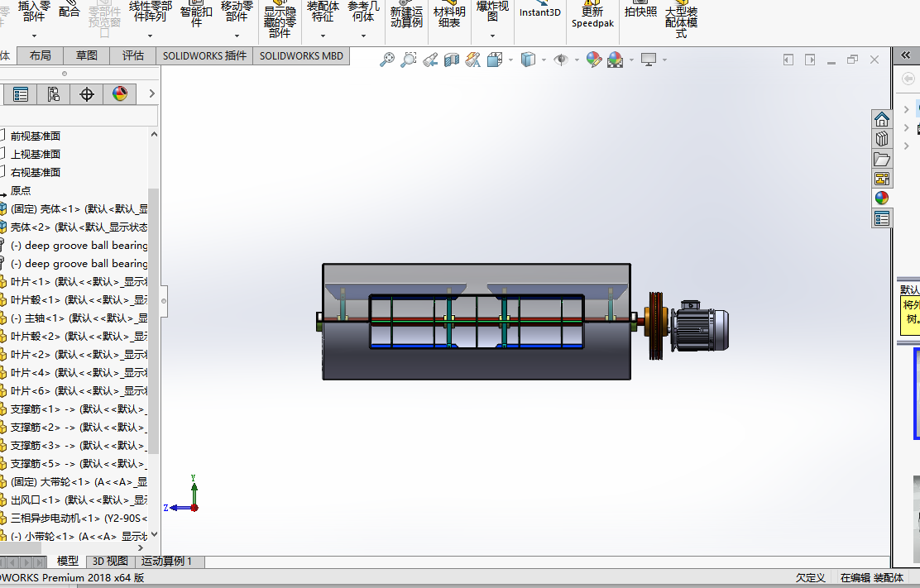Viewport: 920px width, 588px height.
Task: Open the SOLIDWORKS MBD tab
Action: point(302,55)
